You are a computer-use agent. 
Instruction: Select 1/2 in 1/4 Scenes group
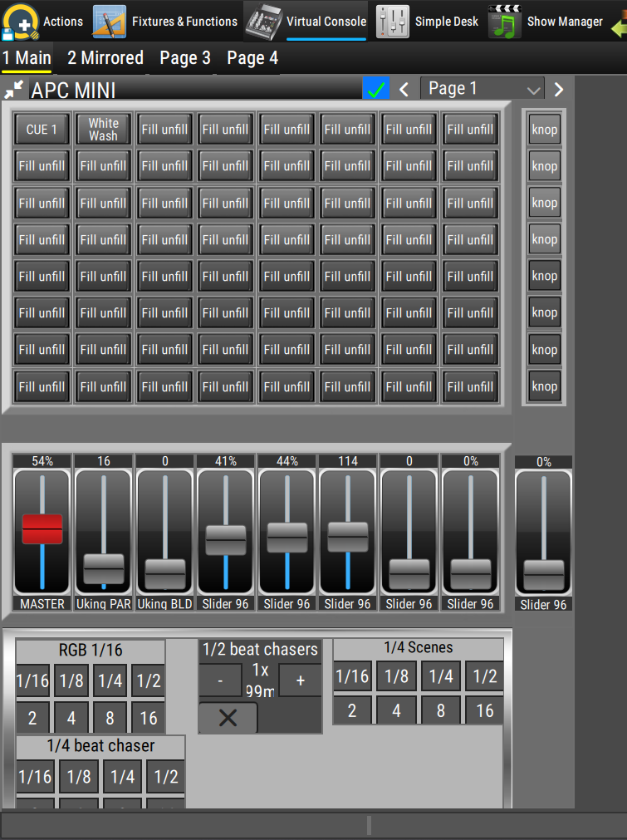coord(484,676)
